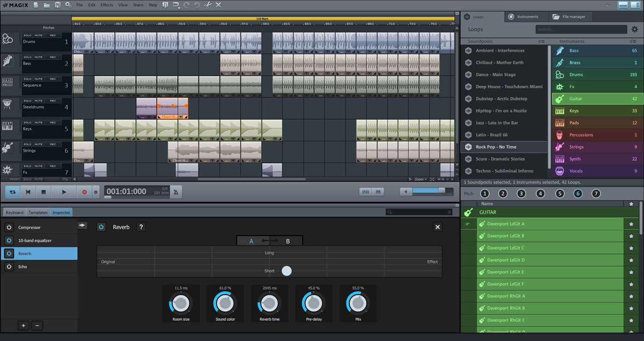
Task: Select the Compressor effect in the effects list
Action: pyautogui.click(x=29, y=227)
